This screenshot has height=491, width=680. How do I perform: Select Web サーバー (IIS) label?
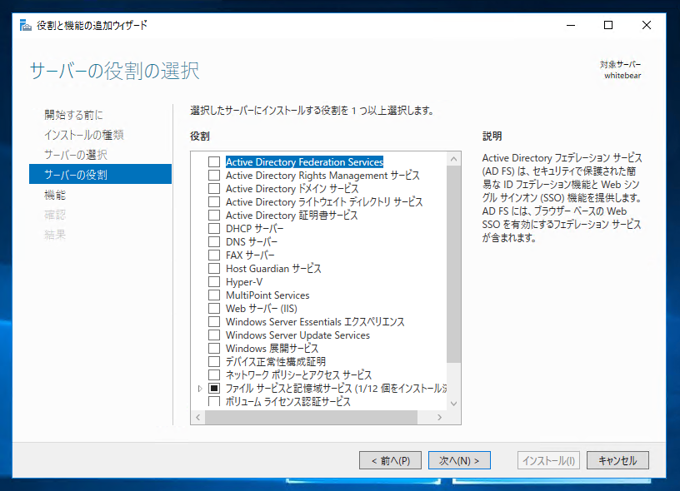(262, 308)
